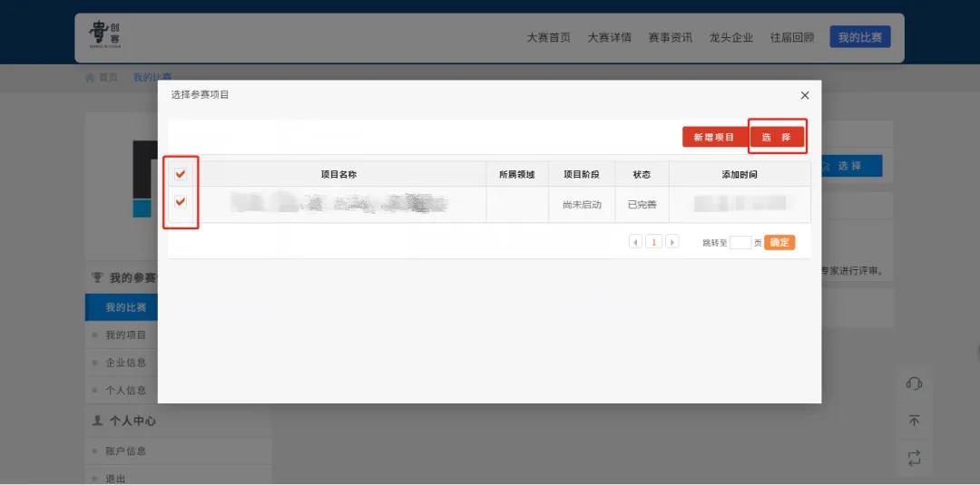Click the customer service headset icon
Screen dimensions: 980x485
(x=914, y=383)
